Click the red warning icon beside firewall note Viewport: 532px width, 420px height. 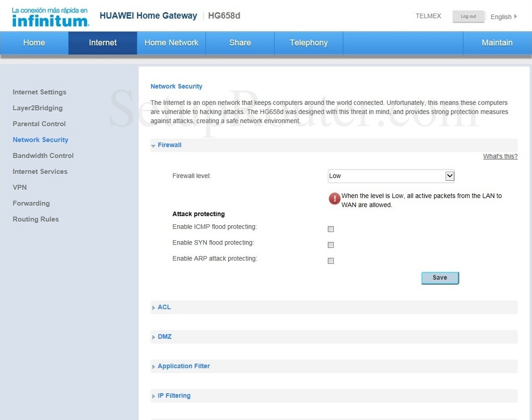pos(334,198)
